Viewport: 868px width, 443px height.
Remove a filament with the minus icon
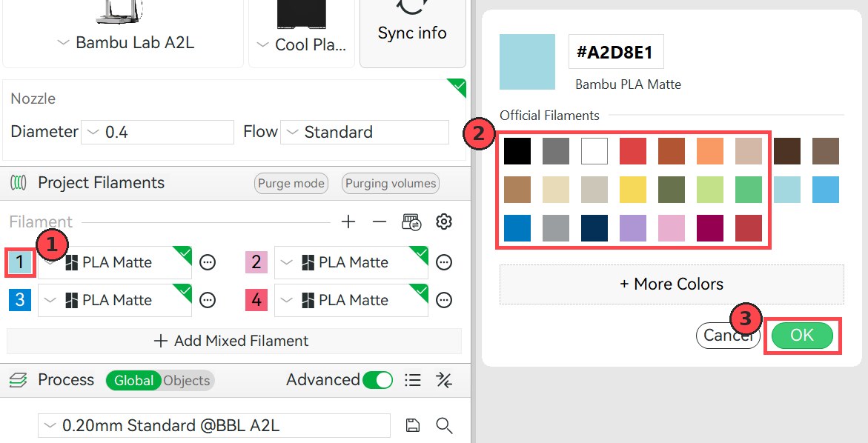point(380,222)
